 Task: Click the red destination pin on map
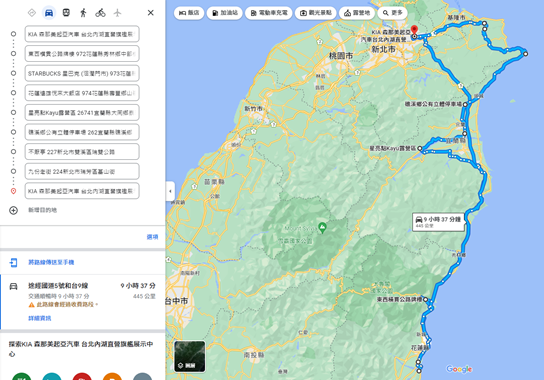coord(414,30)
